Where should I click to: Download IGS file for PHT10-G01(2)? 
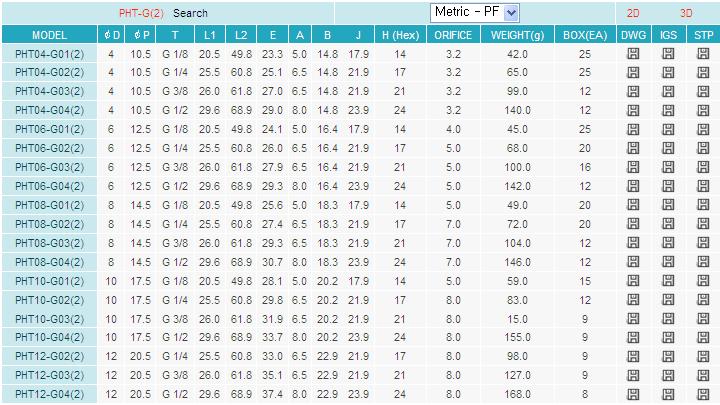pyautogui.click(x=668, y=281)
